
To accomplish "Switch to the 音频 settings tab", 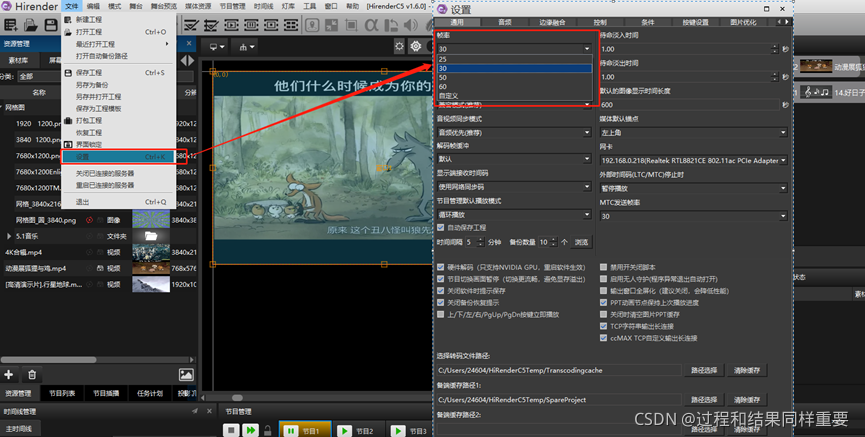I will (x=505, y=22).
